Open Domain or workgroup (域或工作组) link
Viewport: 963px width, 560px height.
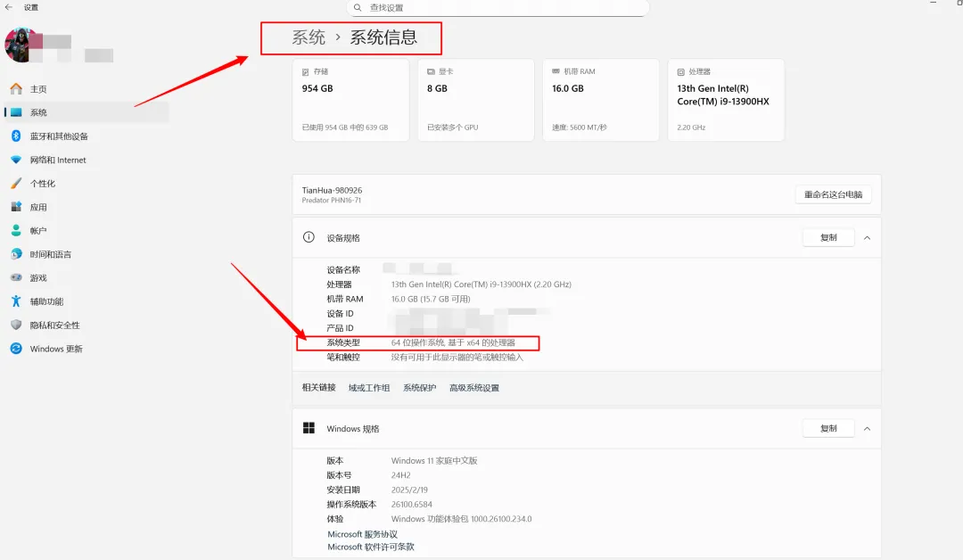pos(369,388)
